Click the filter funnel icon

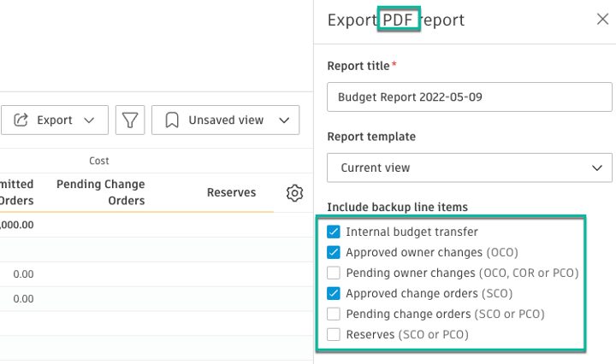(x=130, y=120)
